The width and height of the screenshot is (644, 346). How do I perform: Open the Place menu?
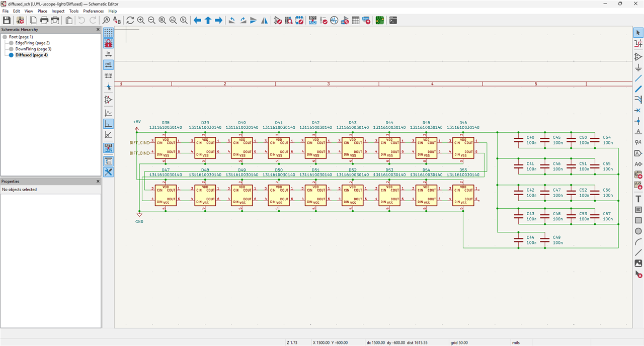pyautogui.click(x=42, y=11)
